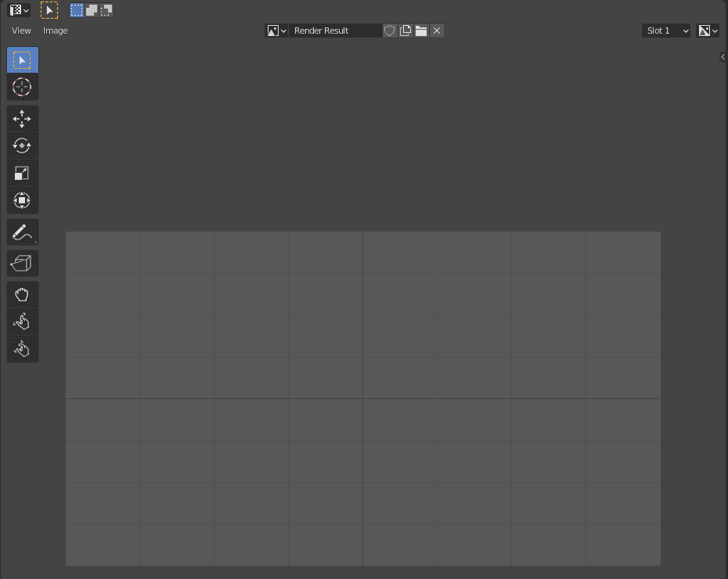Select the Rotate tool
This screenshot has height=579, width=728.
click(22, 146)
